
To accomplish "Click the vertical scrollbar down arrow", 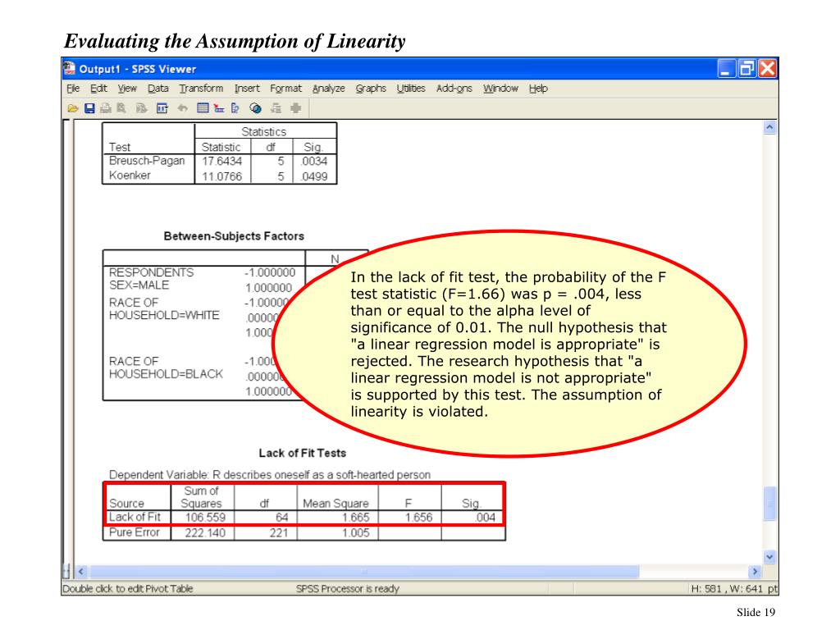I will point(769,557).
